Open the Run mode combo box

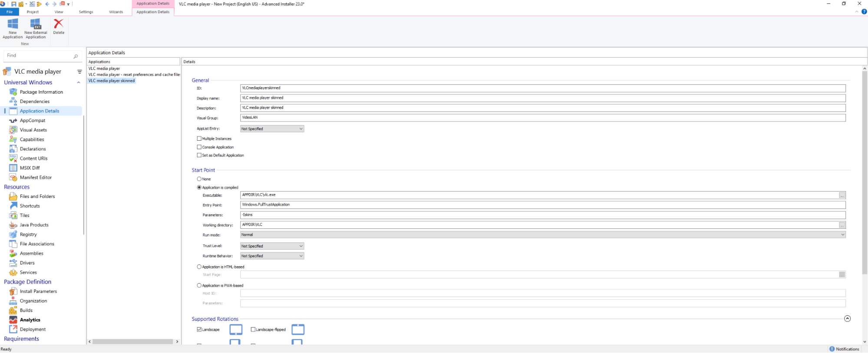click(x=542, y=235)
